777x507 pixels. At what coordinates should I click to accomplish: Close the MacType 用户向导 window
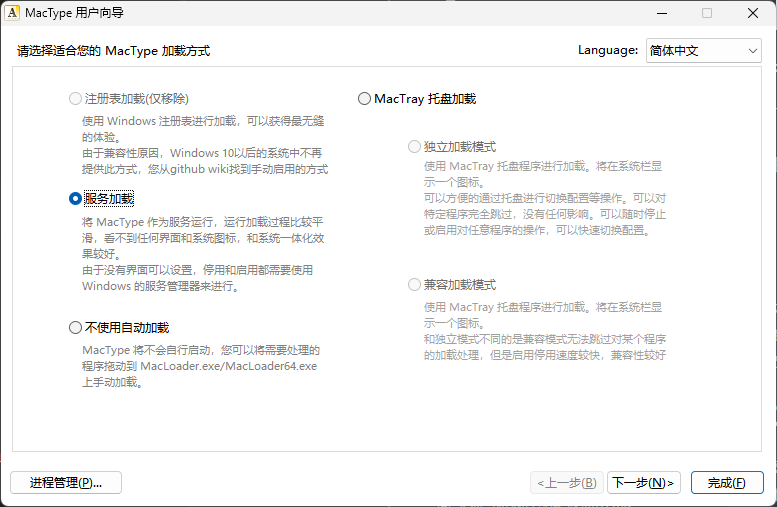(753, 13)
